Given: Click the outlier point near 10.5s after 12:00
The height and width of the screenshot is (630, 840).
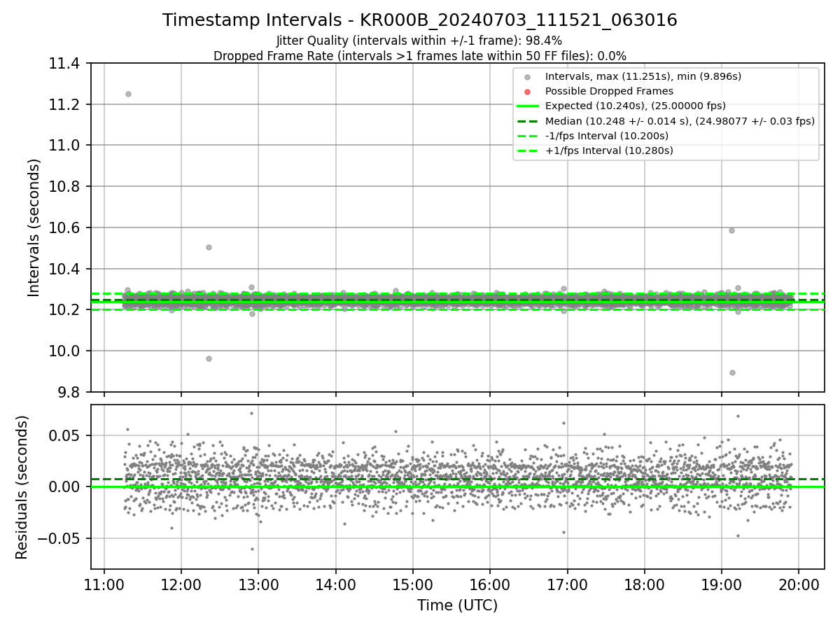Looking at the screenshot, I should (209, 247).
